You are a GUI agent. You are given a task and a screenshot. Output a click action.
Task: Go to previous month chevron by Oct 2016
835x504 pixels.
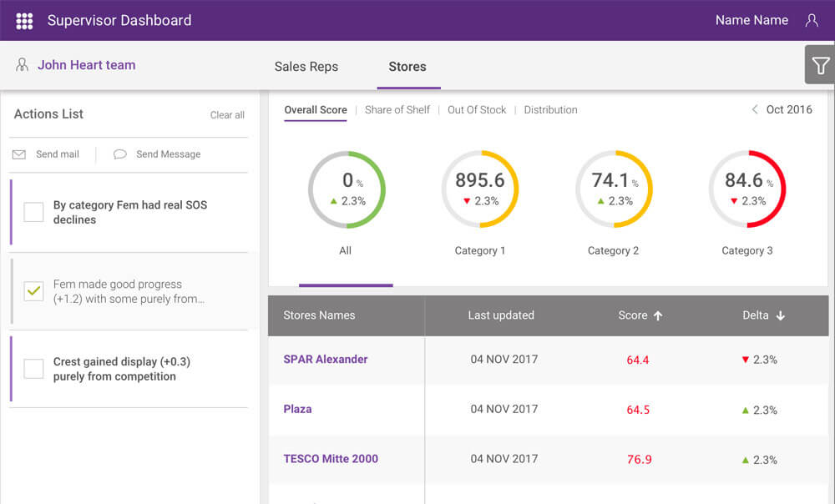pyautogui.click(x=755, y=109)
